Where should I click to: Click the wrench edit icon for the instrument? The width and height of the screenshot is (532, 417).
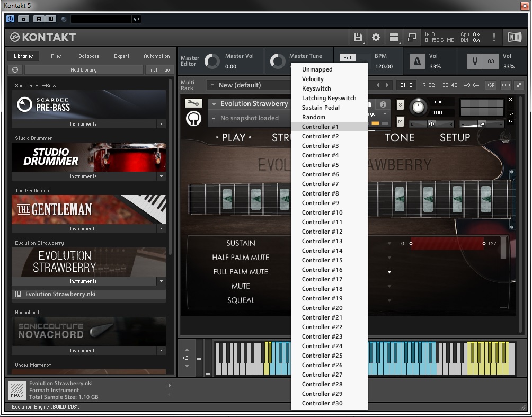(x=193, y=103)
